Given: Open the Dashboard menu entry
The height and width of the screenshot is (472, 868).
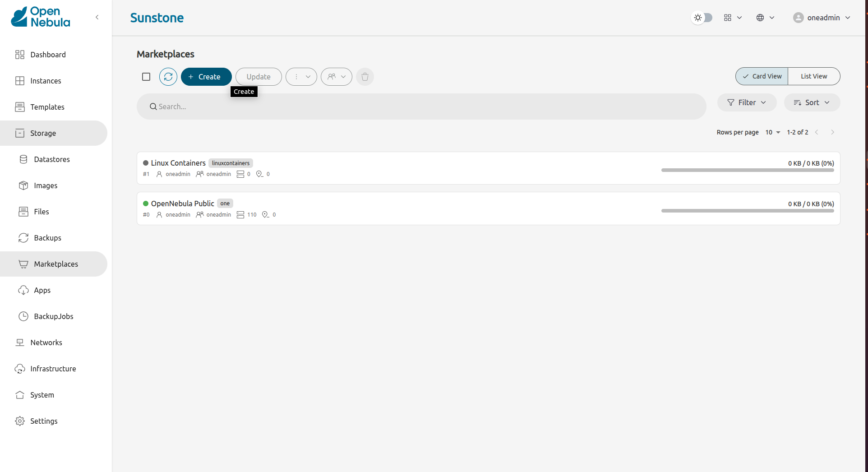Looking at the screenshot, I should 48,55.
